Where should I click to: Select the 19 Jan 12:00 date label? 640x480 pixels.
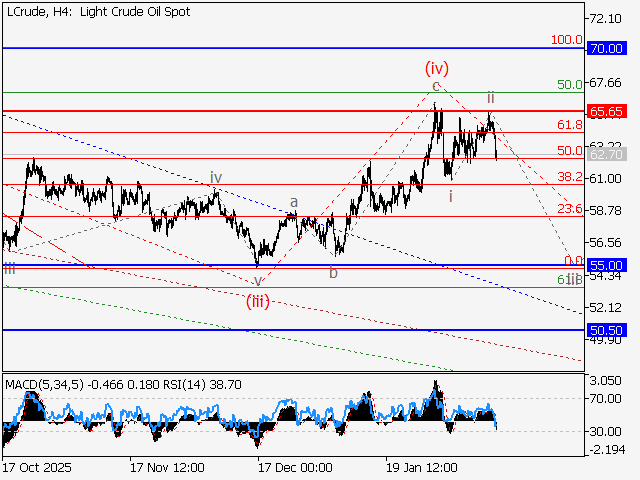click(x=422, y=467)
